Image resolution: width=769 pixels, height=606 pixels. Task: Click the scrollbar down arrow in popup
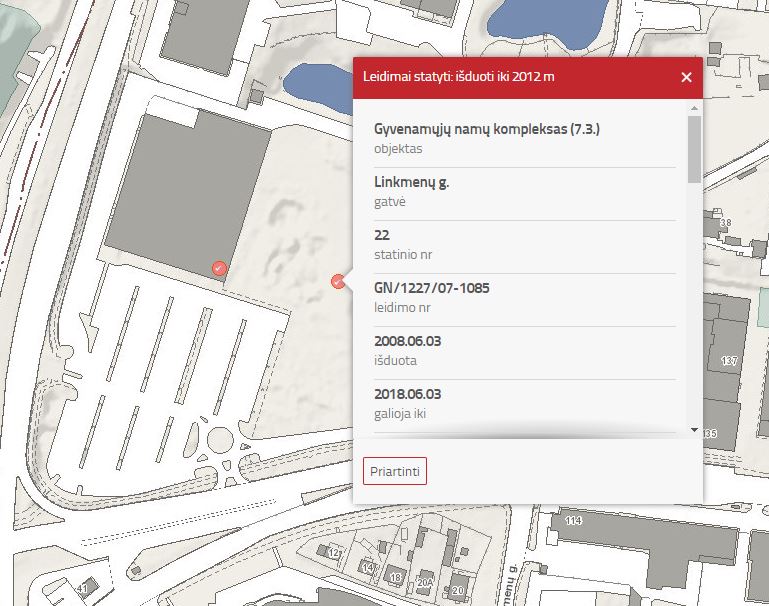(694, 429)
